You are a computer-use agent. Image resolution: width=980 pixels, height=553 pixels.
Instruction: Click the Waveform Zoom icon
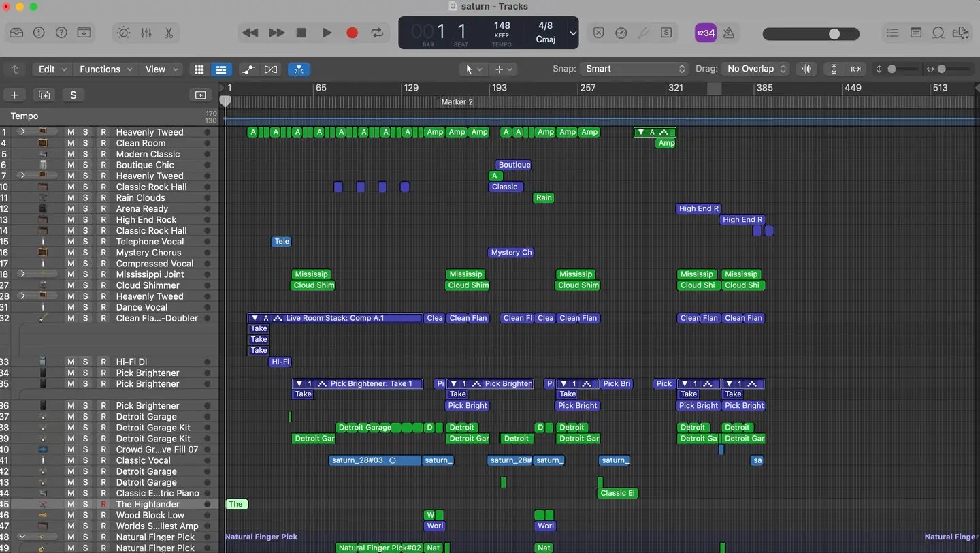tap(807, 69)
